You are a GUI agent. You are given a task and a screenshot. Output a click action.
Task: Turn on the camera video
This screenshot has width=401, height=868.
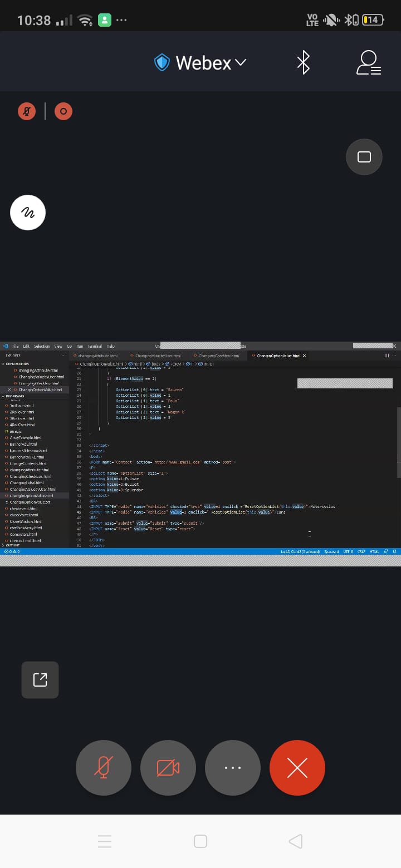pos(168,768)
